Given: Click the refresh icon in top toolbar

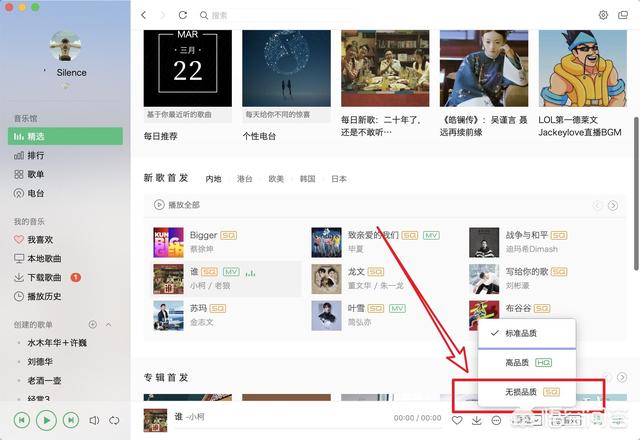Looking at the screenshot, I should coord(183,15).
